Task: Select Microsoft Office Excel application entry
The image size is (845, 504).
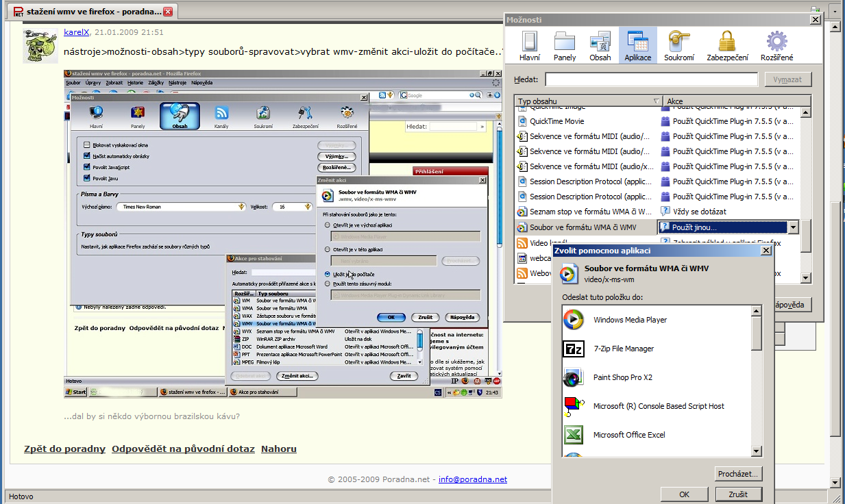Action: [x=628, y=435]
